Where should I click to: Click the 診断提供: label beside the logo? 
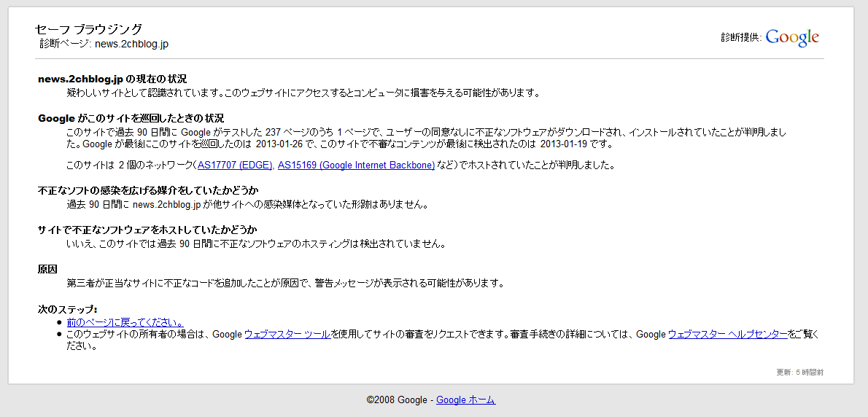(x=741, y=37)
